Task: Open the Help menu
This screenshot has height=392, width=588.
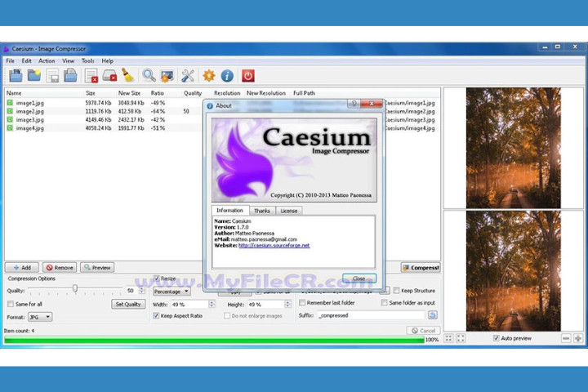Action: [x=107, y=60]
